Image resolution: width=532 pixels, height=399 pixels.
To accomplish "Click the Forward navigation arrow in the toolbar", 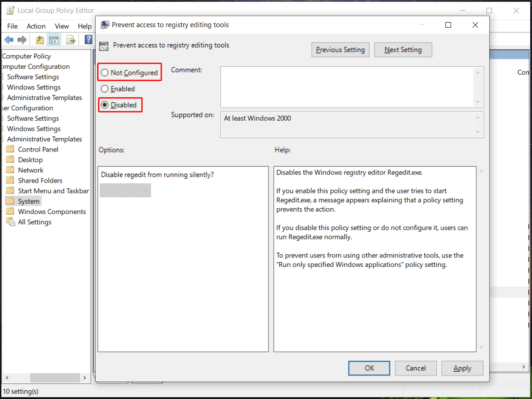I will pyautogui.click(x=22, y=40).
